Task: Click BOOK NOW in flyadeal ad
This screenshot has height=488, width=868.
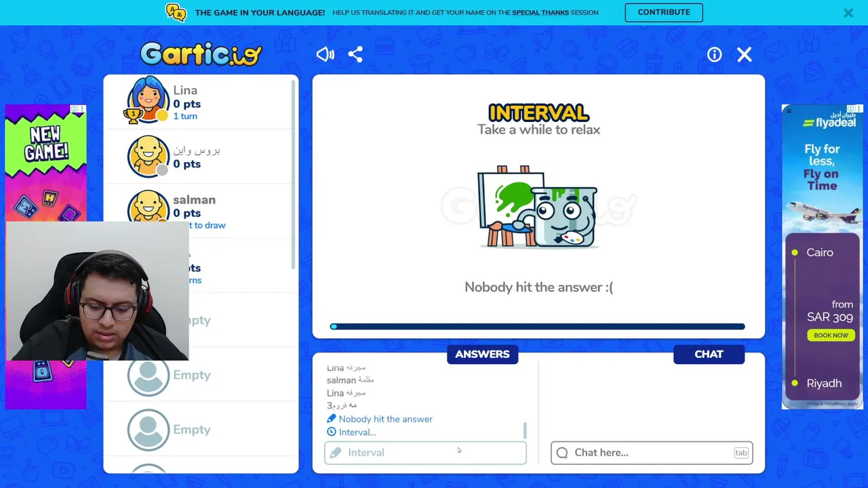Action: pos(831,335)
